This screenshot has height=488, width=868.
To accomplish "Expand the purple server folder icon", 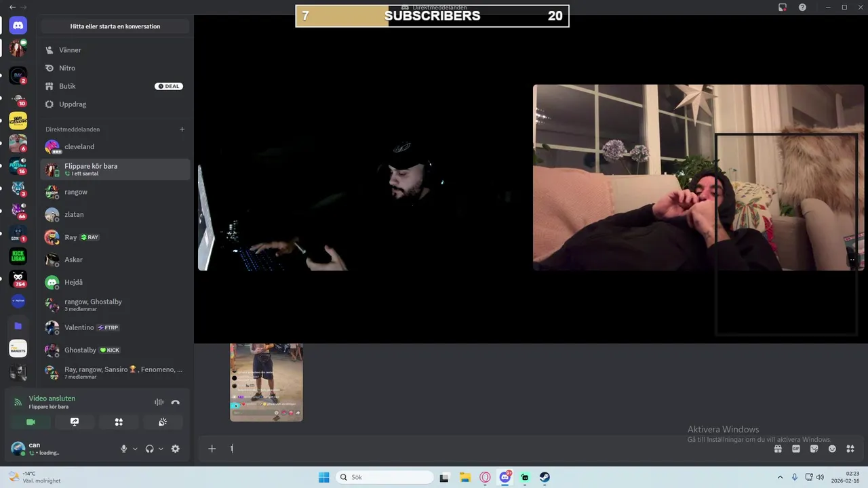I will 18,326.
